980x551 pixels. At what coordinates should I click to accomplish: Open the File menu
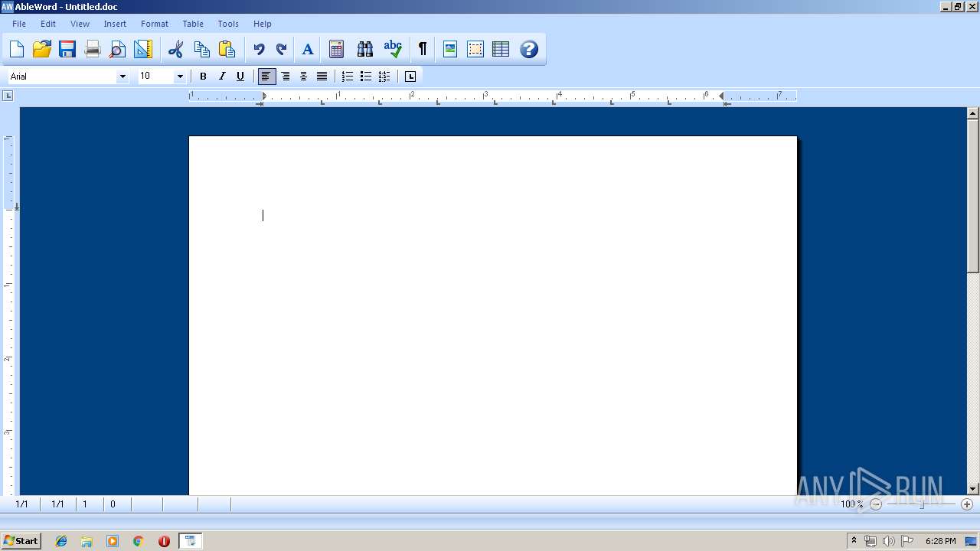(x=19, y=24)
